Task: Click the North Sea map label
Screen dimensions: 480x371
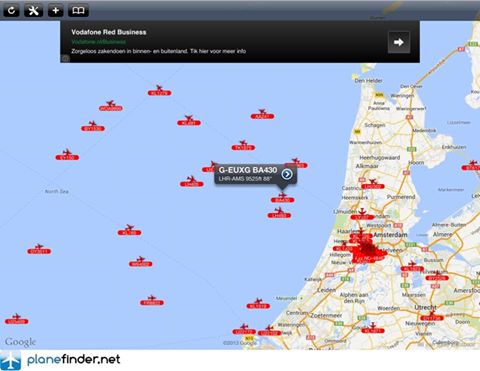Action: point(57,191)
